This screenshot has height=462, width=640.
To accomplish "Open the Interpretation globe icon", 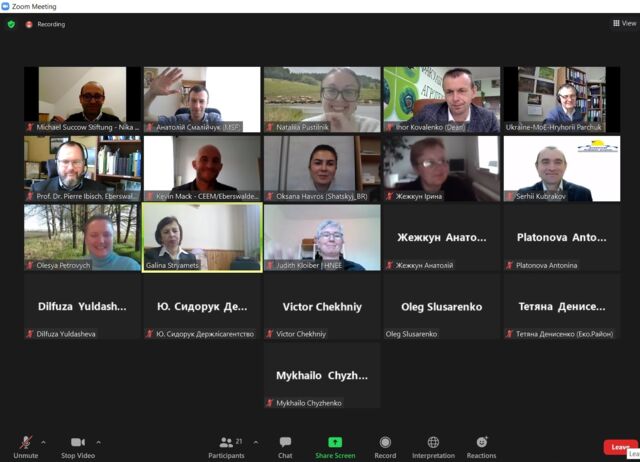I will 433,442.
